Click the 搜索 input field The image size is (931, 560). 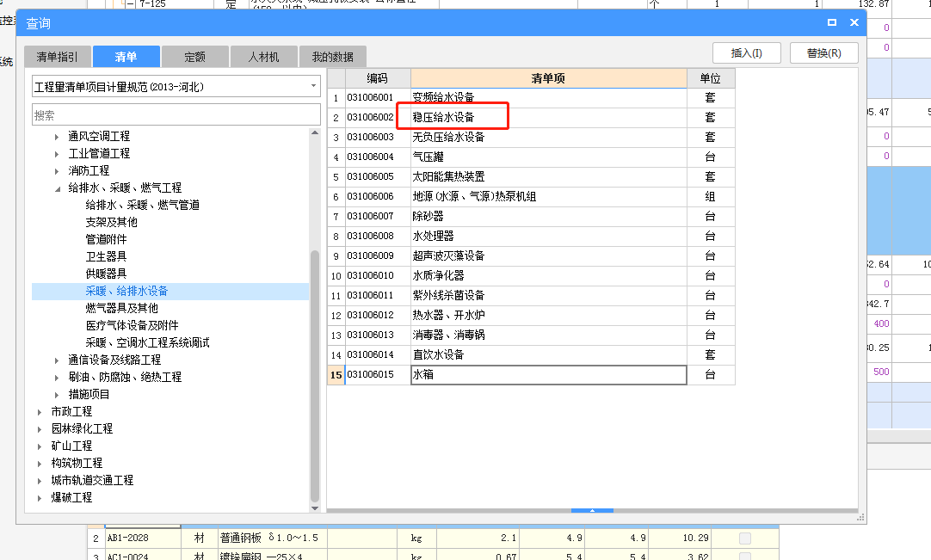(176, 115)
